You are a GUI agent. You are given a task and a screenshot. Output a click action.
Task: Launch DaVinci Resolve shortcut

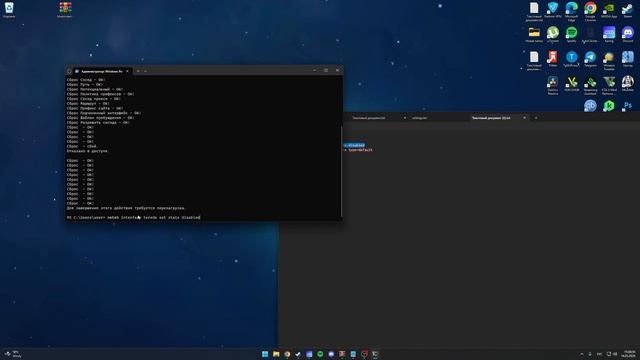click(553, 85)
